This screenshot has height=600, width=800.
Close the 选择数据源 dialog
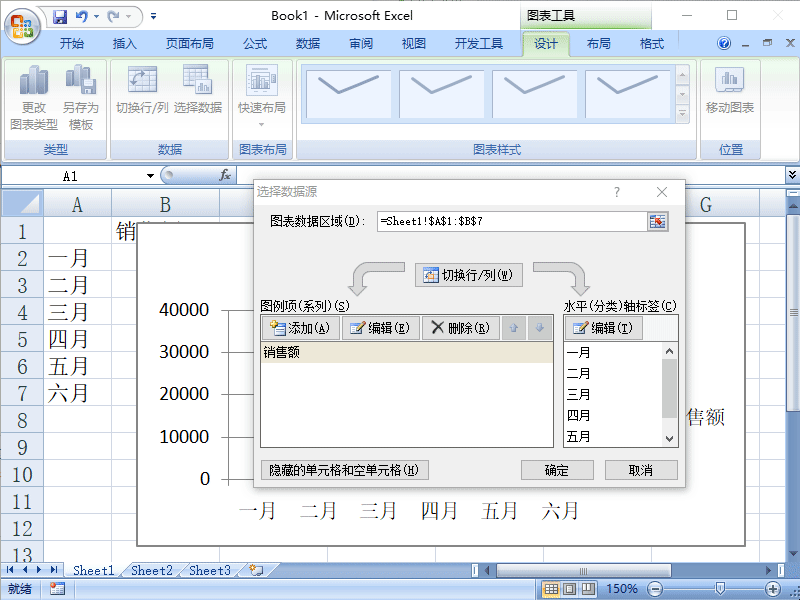[662, 192]
